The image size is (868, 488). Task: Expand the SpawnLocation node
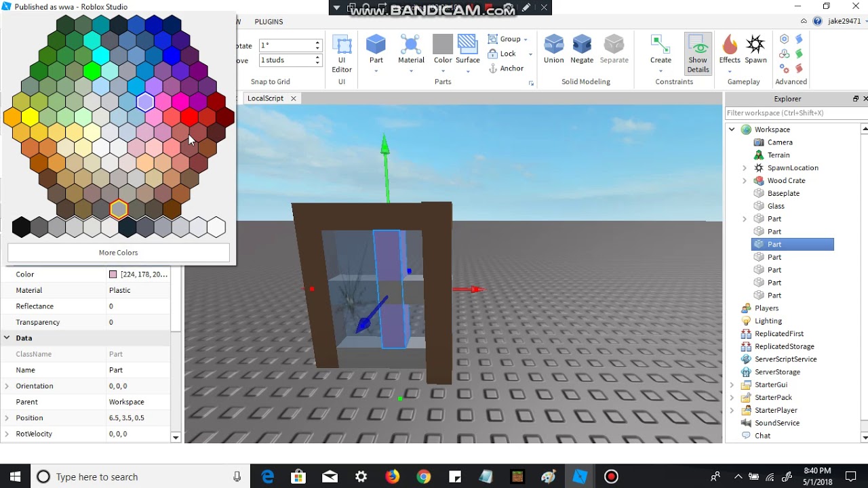745,168
